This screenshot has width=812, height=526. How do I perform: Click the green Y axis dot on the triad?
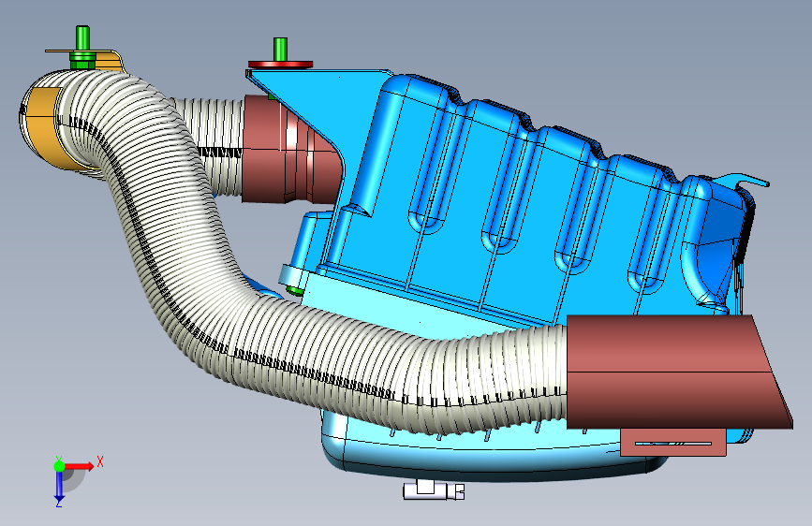(59, 466)
